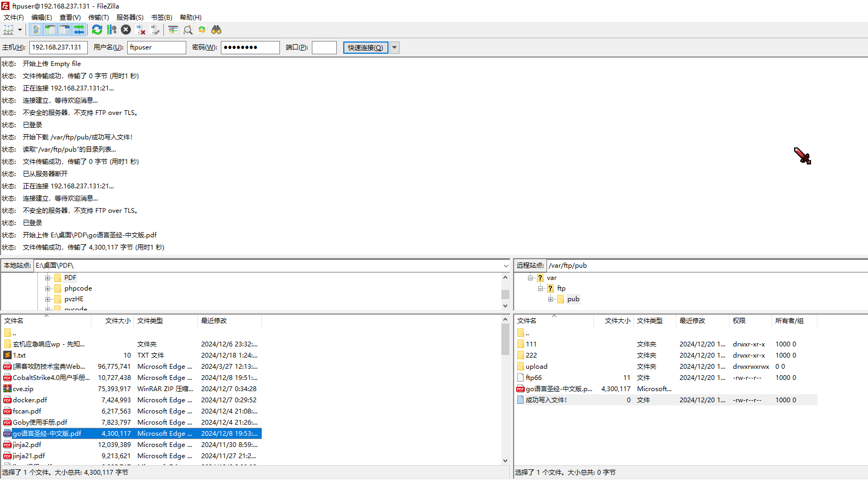Click the 端口 port input field
Image resolution: width=868 pixels, height=480 pixels.
pos(324,47)
